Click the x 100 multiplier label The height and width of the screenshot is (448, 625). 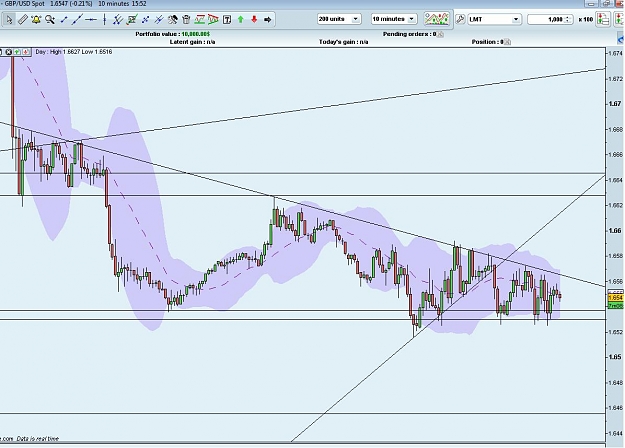(x=586, y=19)
